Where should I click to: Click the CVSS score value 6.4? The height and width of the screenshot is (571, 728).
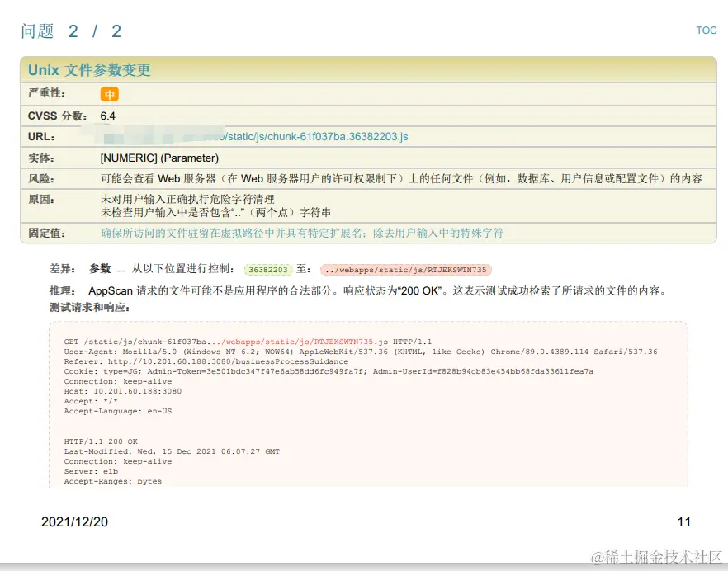coord(107,116)
